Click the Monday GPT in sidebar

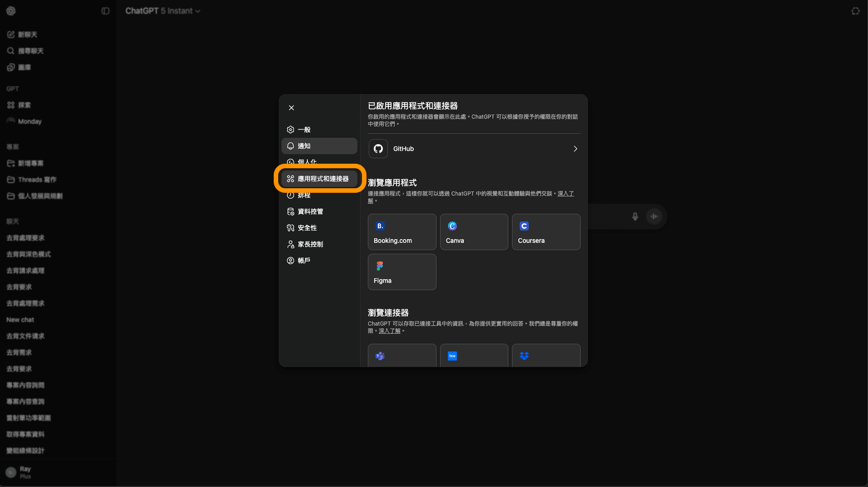tap(29, 121)
